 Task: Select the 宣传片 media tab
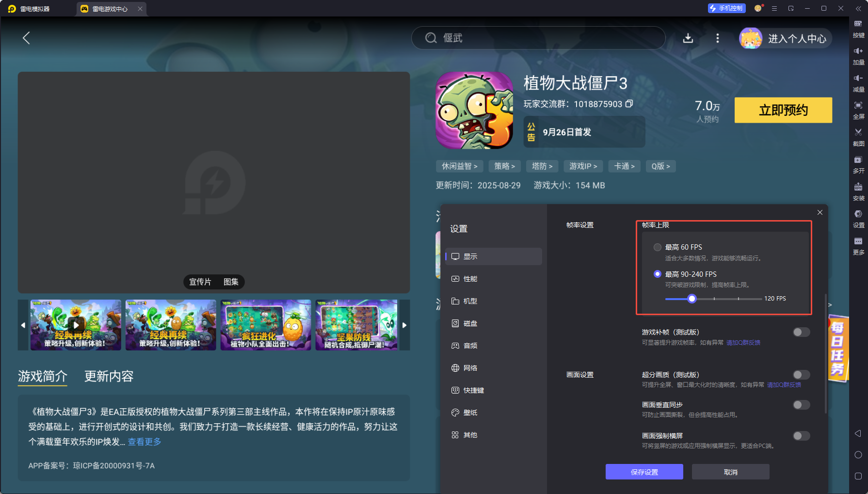(x=200, y=282)
